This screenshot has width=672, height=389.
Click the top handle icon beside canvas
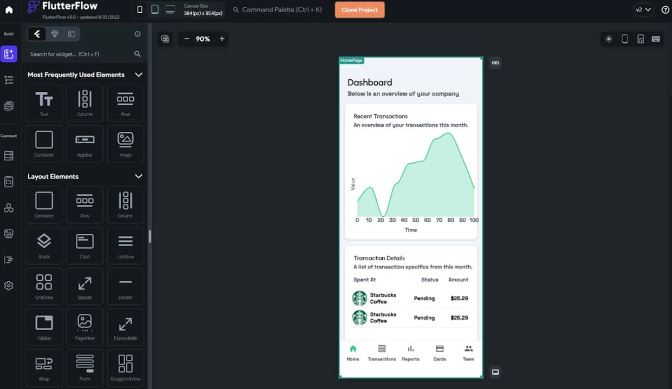click(x=495, y=63)
